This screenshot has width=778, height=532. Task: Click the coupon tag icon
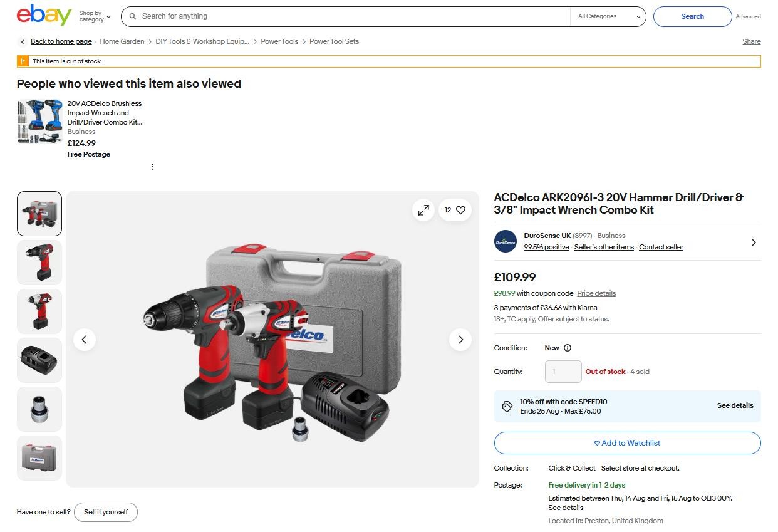(x=507, y=407)
